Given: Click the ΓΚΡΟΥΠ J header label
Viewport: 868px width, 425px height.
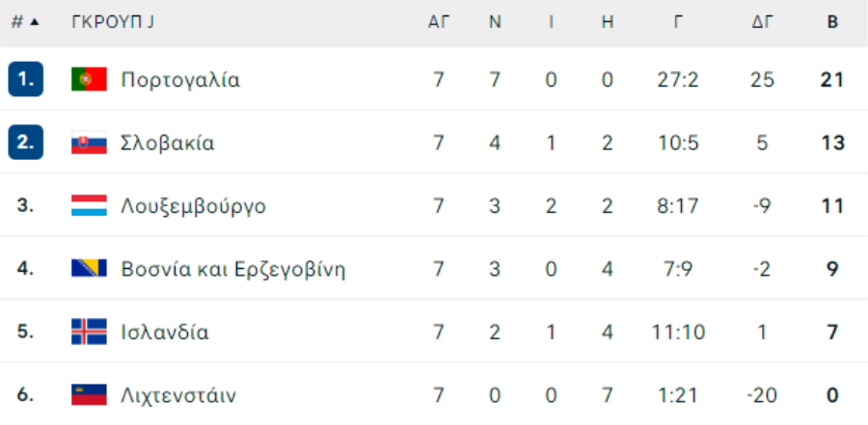Looking at the screenshot, I should coord(113,22).
